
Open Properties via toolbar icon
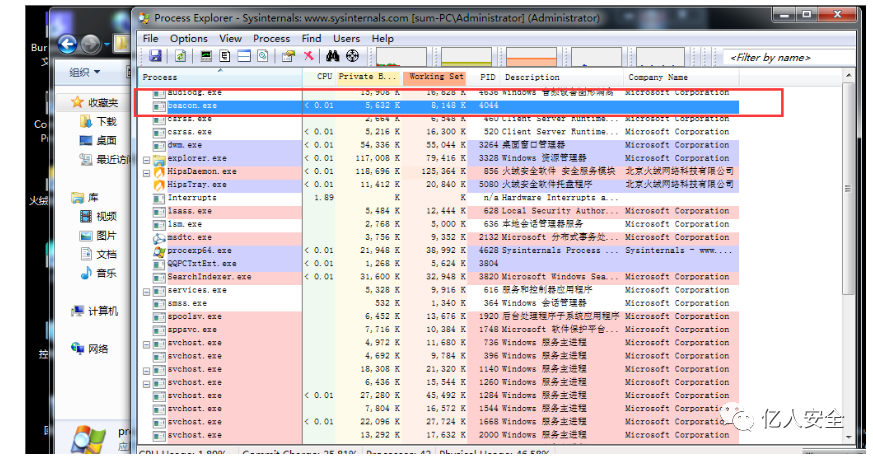click(x=288, y=56)
